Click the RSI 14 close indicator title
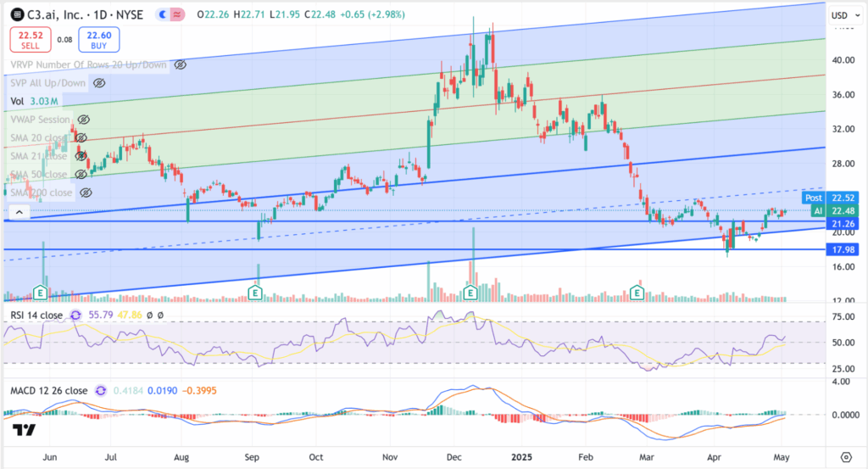This screenshot has width=868, height=469. tap(36, 315)
